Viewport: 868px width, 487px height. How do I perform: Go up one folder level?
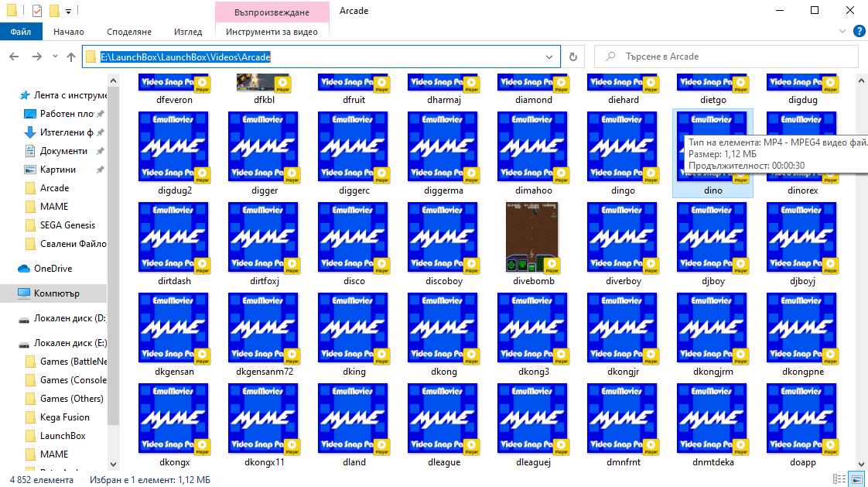71,57
